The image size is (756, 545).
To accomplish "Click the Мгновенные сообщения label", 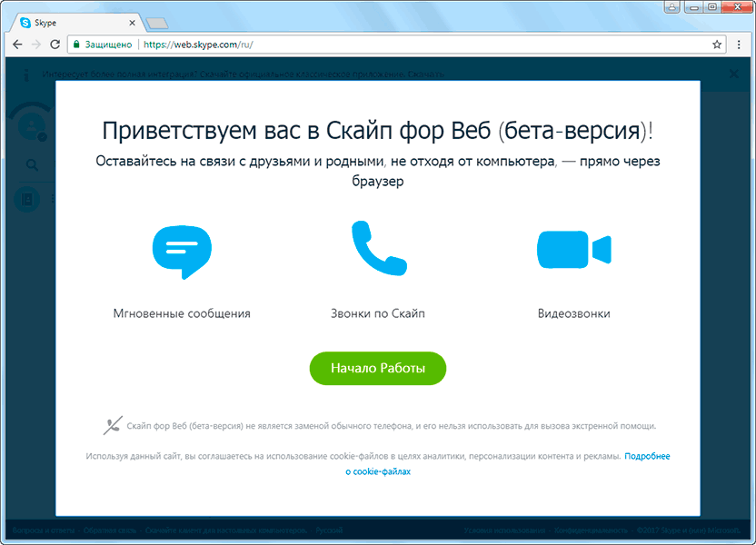I will tap(182, 313).
